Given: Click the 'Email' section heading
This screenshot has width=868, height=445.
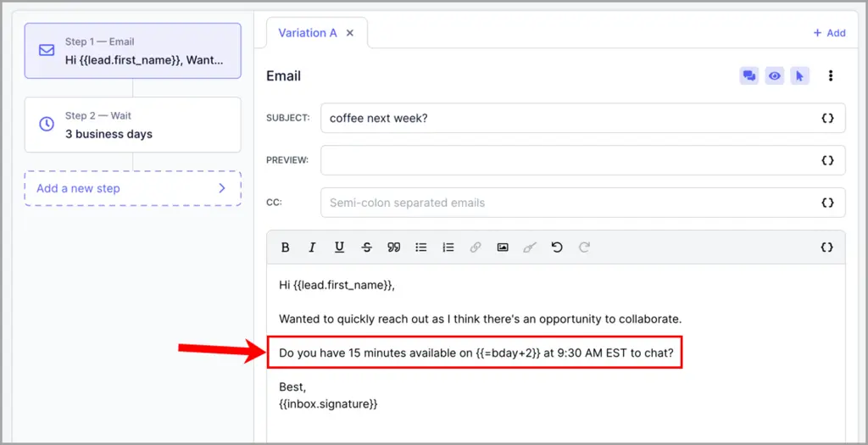Looking at the screenshot, I should pos(283,75).
